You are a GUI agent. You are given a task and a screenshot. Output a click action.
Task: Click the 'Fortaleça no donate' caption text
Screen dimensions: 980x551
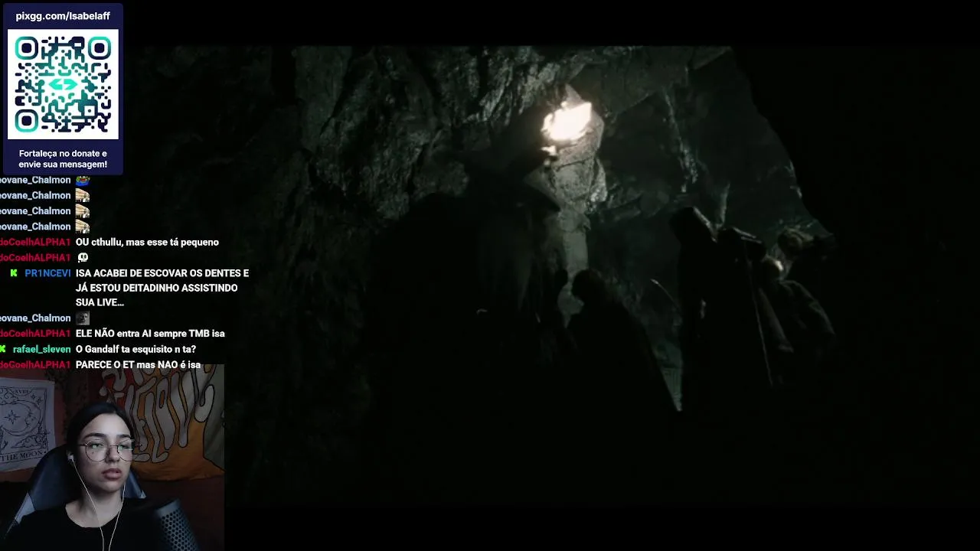63,158
